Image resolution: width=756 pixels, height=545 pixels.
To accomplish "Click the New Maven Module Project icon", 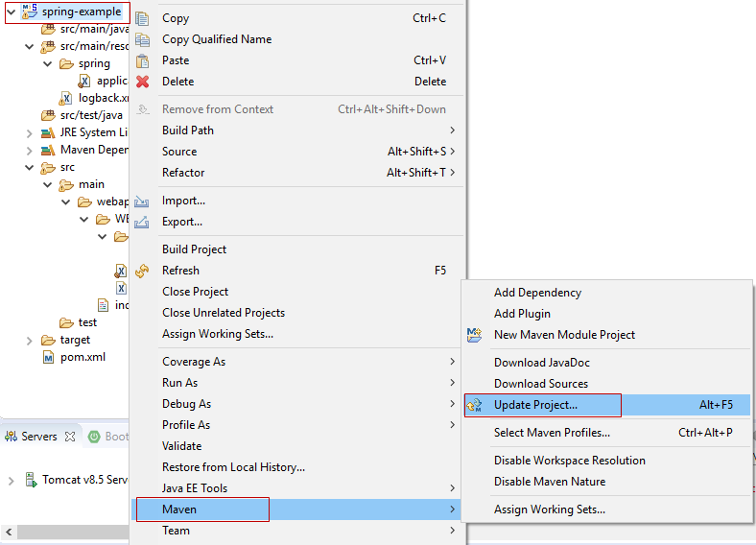I will coord(475,335).
